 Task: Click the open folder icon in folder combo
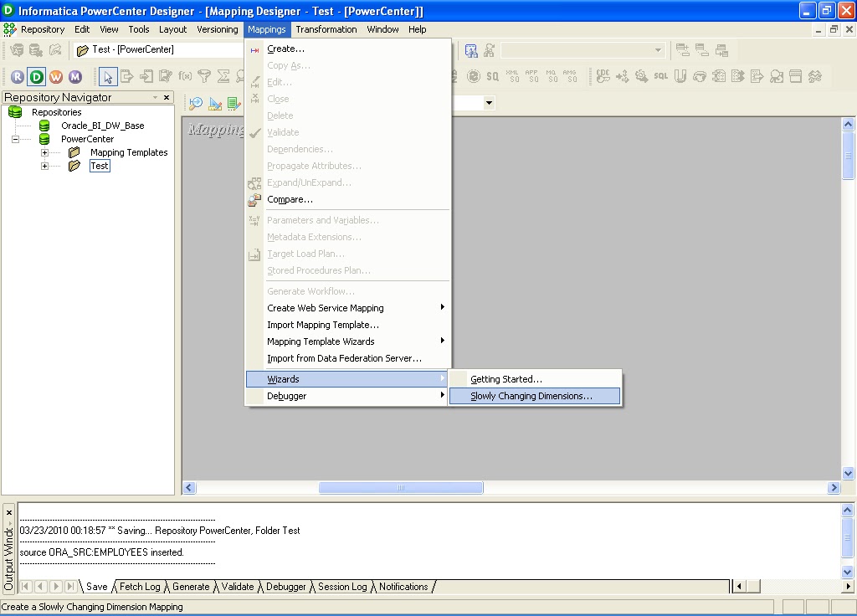click(x=83, y=50)
